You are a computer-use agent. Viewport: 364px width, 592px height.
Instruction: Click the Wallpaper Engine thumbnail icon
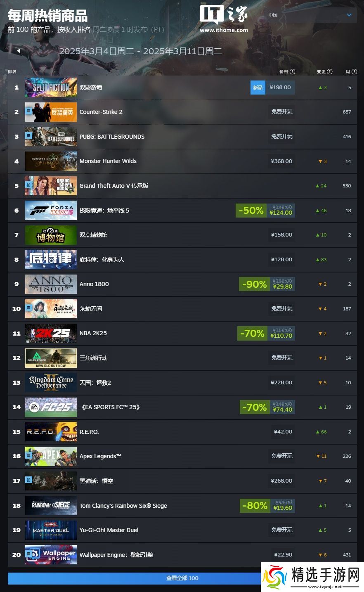click(x=51, y=554)
